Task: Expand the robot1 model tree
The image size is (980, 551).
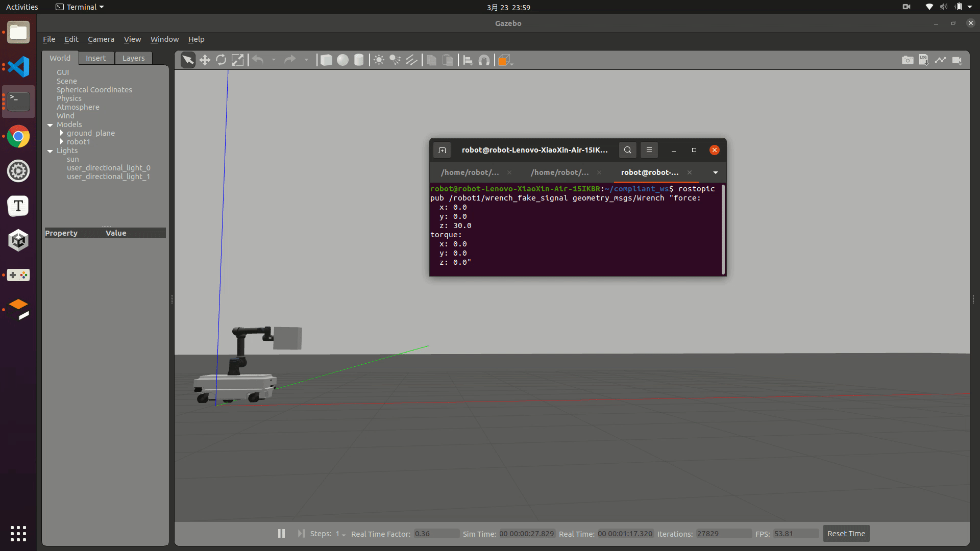Action: (x=62, y=142)
